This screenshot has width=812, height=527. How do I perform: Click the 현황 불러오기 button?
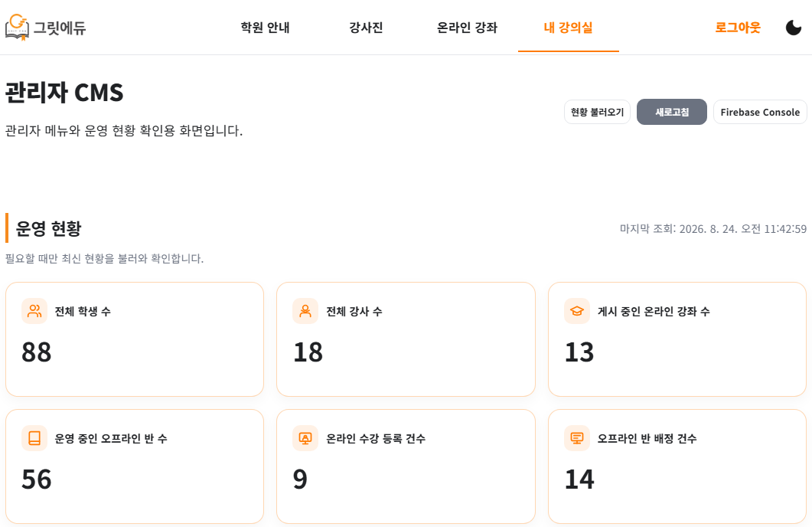597,112
